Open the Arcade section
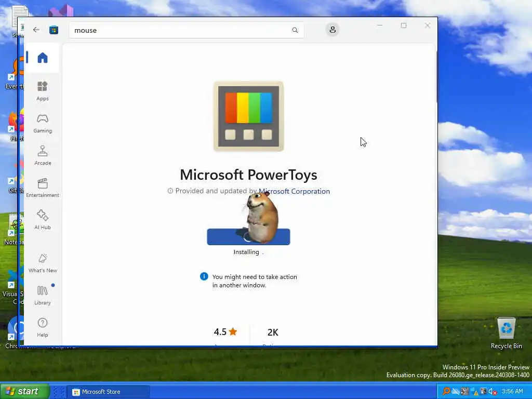Viewport: 532px width, 399px height. 43,156
